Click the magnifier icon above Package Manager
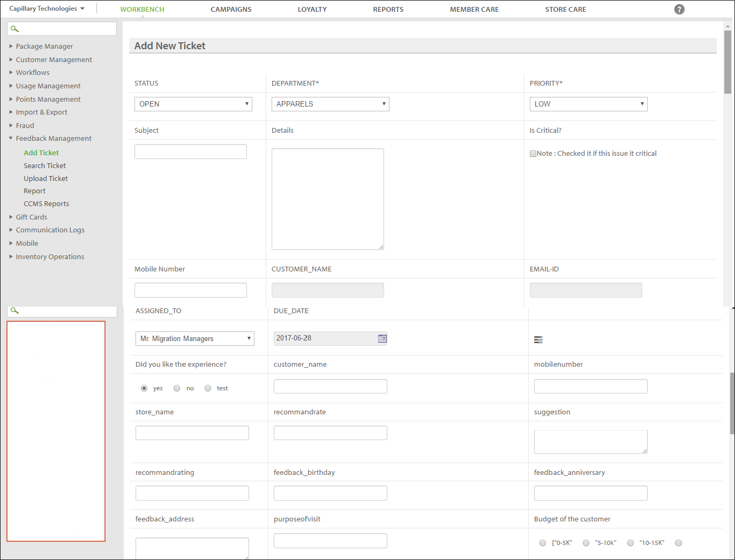 pyautogui.click(x=15, y=29)
